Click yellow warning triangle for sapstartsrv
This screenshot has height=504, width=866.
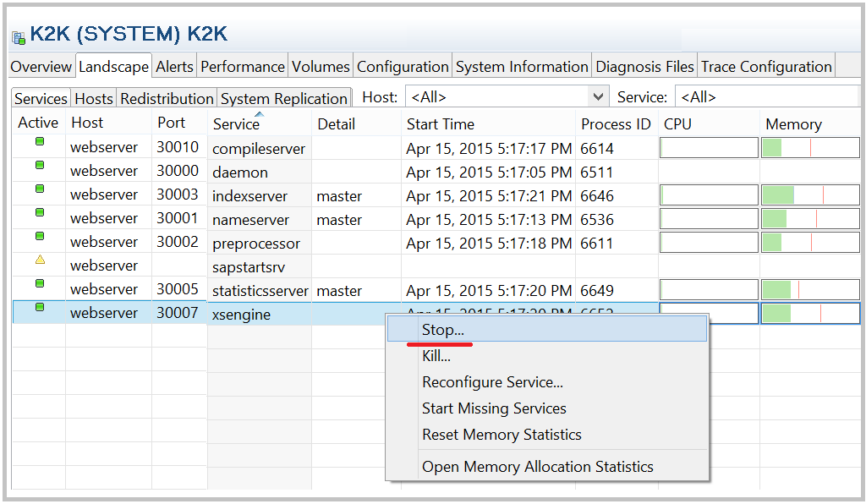pyautogui.click(x=40, y=260)
